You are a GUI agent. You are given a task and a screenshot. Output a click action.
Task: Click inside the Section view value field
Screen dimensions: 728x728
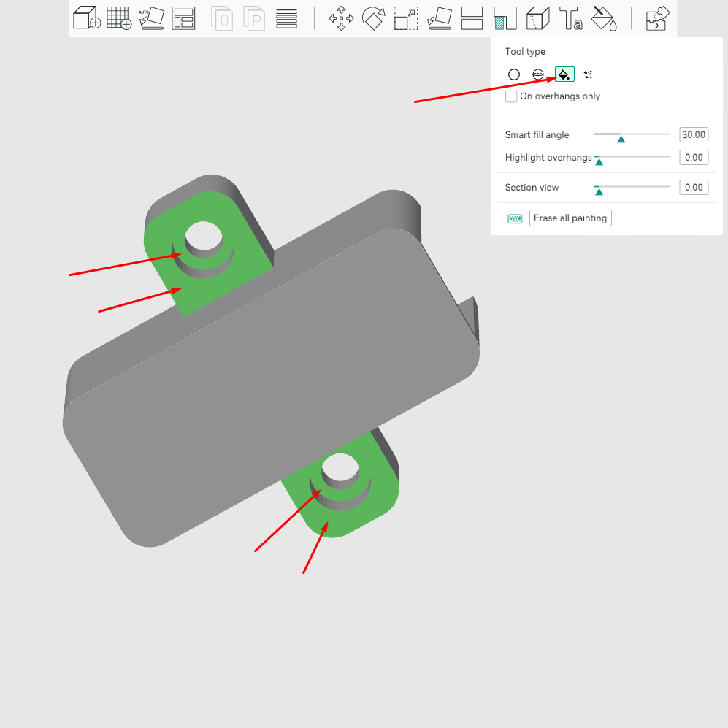(693, 187)
